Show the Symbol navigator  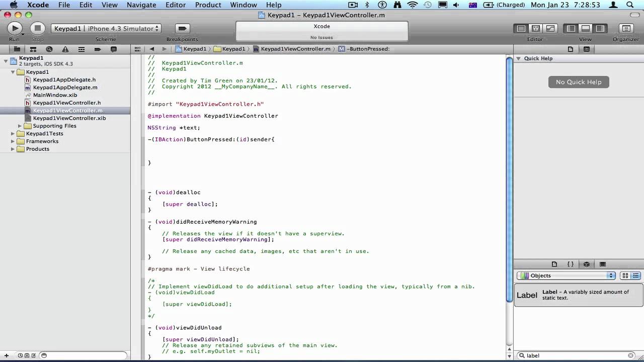click(33, 49)
